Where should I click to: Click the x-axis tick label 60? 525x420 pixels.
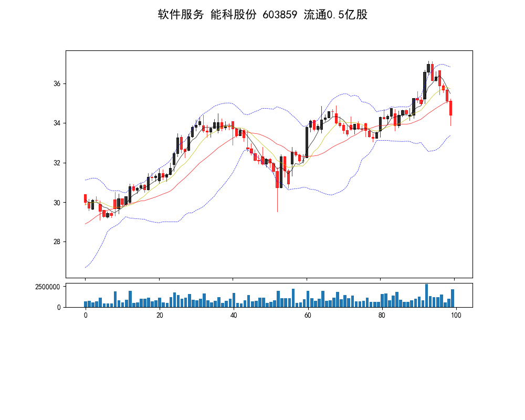click(x=308, y=315)
